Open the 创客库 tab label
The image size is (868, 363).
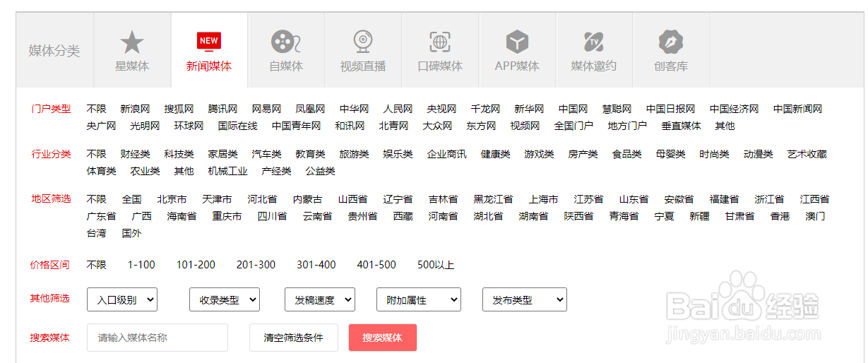coord(671,66)
